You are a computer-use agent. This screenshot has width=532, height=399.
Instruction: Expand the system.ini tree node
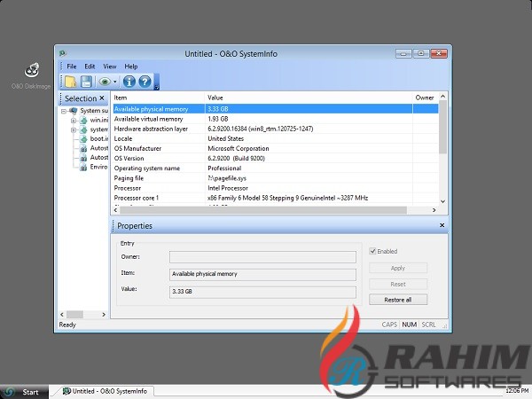[74, 130]
